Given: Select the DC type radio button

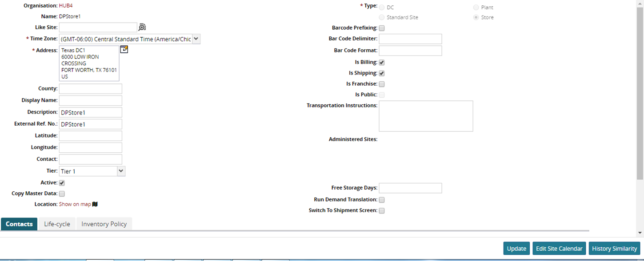Looking at the screenshot, I should [x=381, y=8].
